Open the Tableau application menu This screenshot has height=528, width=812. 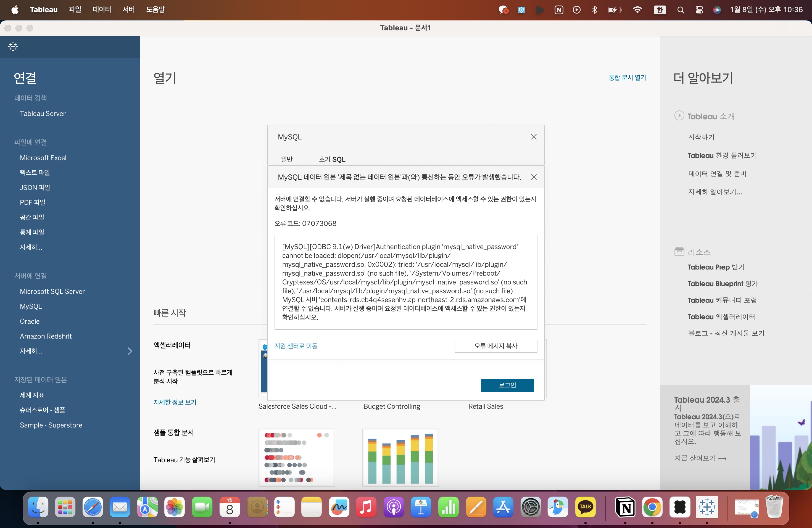[44, 10]
